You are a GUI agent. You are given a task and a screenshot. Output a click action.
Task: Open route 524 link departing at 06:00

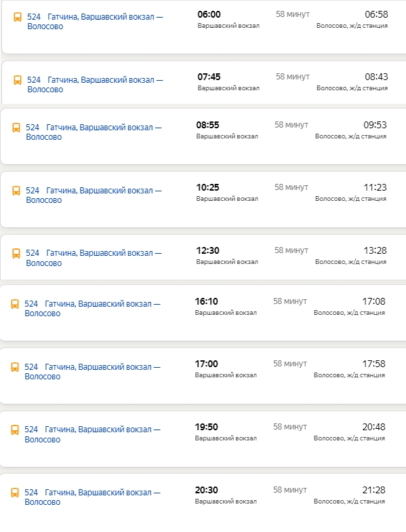click(95, 22)
